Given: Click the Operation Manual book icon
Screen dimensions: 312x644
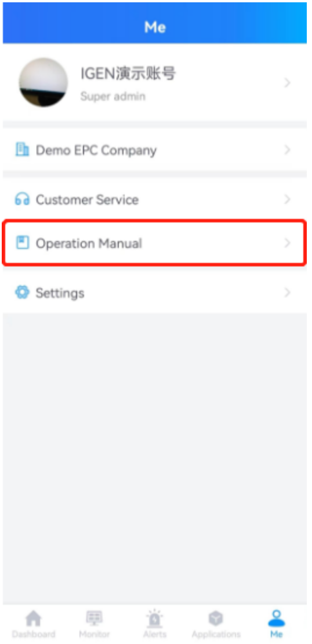Looking at the screenshot, I should tap(22, 243).
